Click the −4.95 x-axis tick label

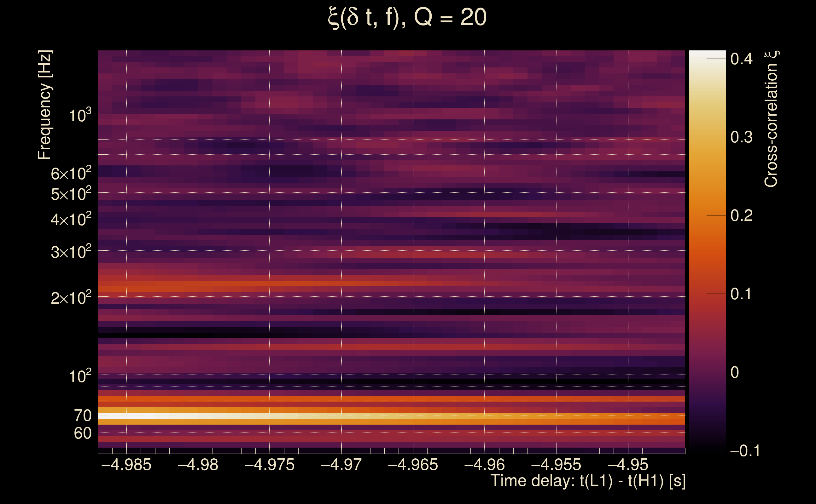tap(628, 465)
